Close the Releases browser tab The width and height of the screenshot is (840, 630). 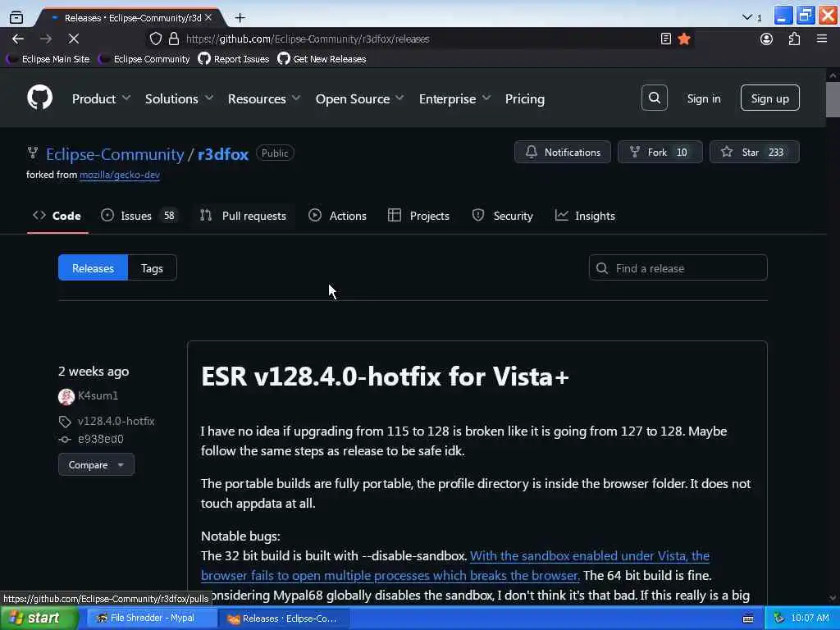208,18
